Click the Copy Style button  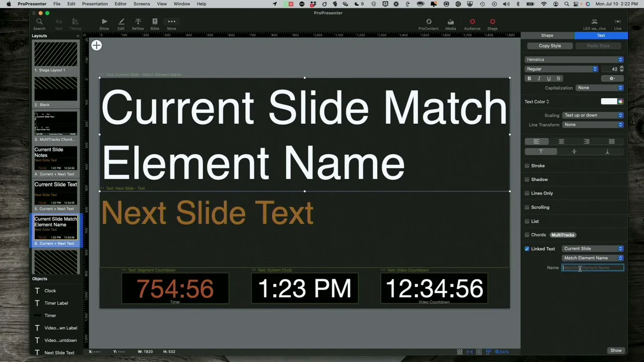pyautogui.click(x=549, y=46)
